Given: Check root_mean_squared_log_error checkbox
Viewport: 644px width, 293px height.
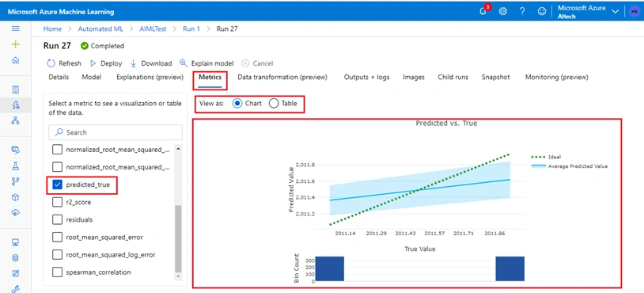Looking at the screenshot, I should click(x=58, y=255).
